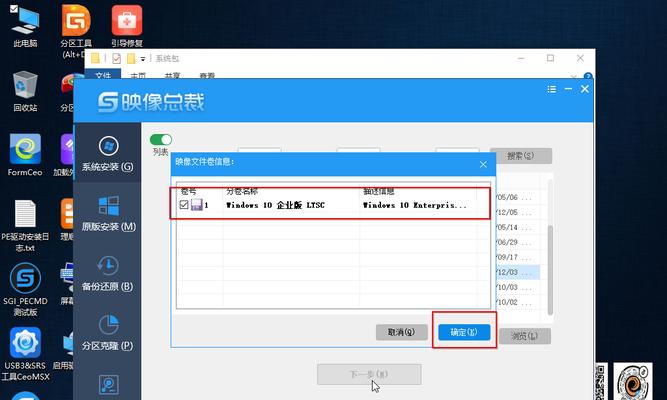This screenshot has width=667, height=400.
Task: Select the highlighted 12/03 row in background list
Action: pos(518,272)
